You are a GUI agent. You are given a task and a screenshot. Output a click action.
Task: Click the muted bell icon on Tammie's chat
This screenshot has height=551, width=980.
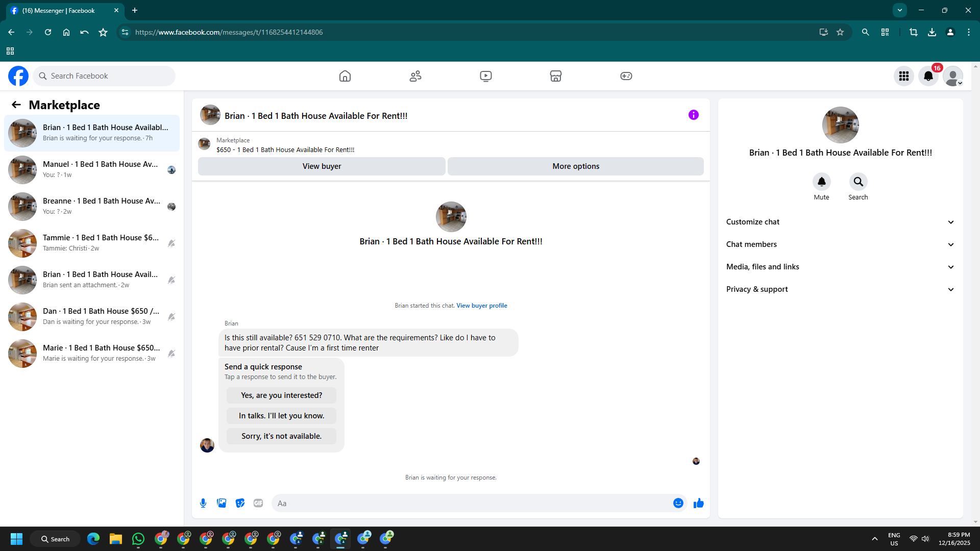171,243
